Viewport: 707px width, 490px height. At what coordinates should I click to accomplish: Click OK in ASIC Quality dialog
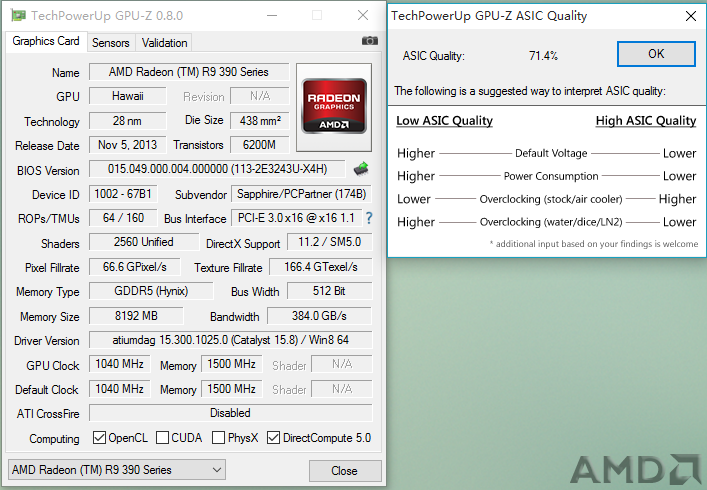pyautogui.click(x=656, y=54)
